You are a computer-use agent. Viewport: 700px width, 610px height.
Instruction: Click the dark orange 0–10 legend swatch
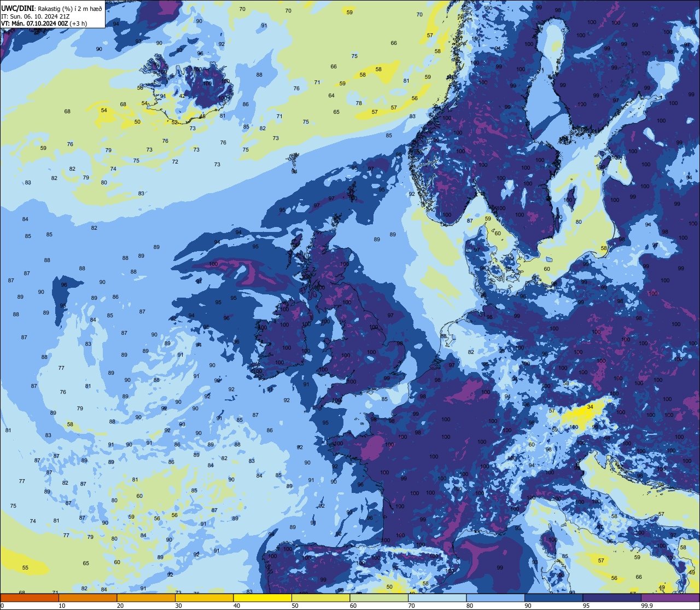[30, 597]
